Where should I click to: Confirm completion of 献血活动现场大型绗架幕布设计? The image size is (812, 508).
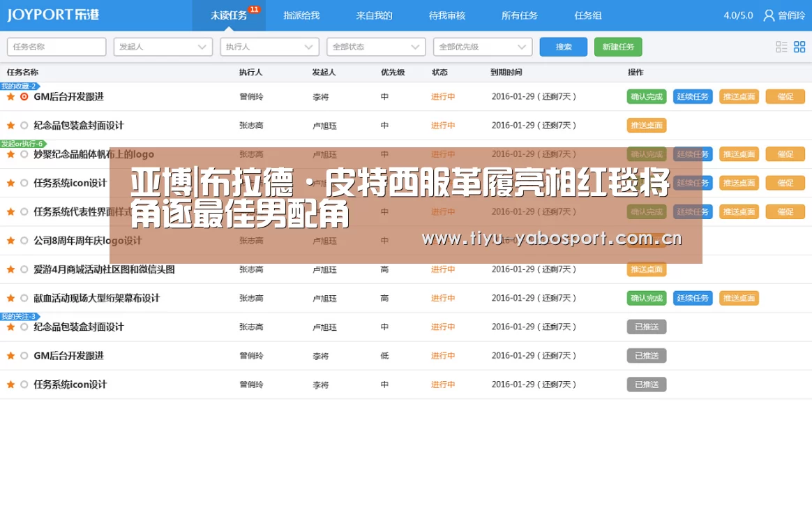(x=646, y=298)
